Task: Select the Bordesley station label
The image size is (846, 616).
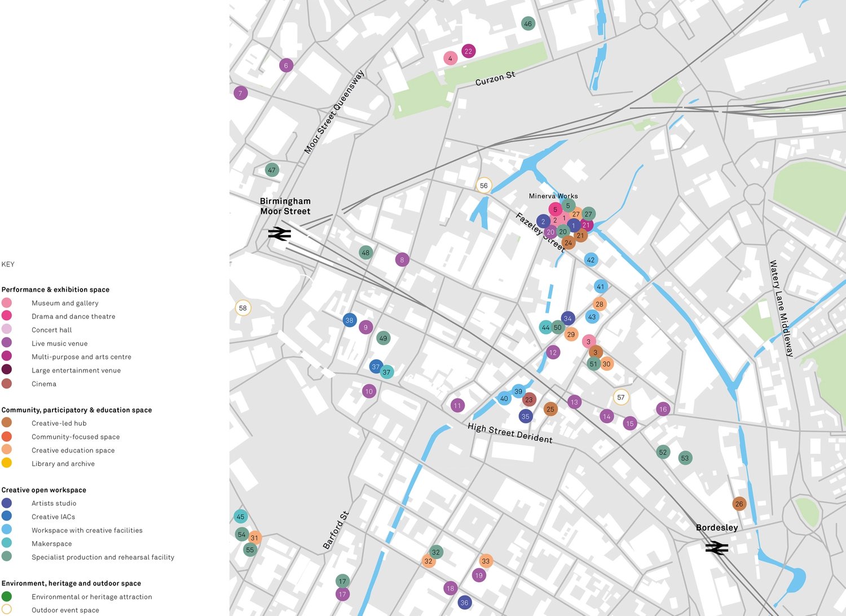Action: [717, 528]
